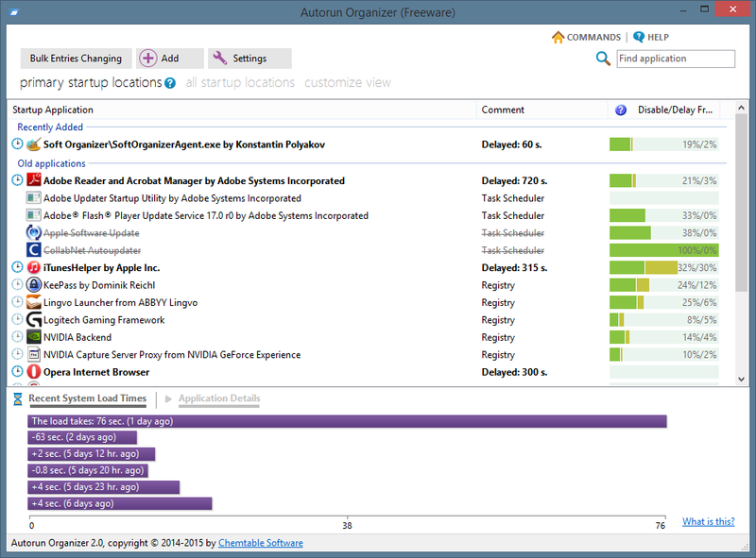Open the Chemtable Software link
The width and height of the screenshot is (756, 558).
(x=261, y=543)
